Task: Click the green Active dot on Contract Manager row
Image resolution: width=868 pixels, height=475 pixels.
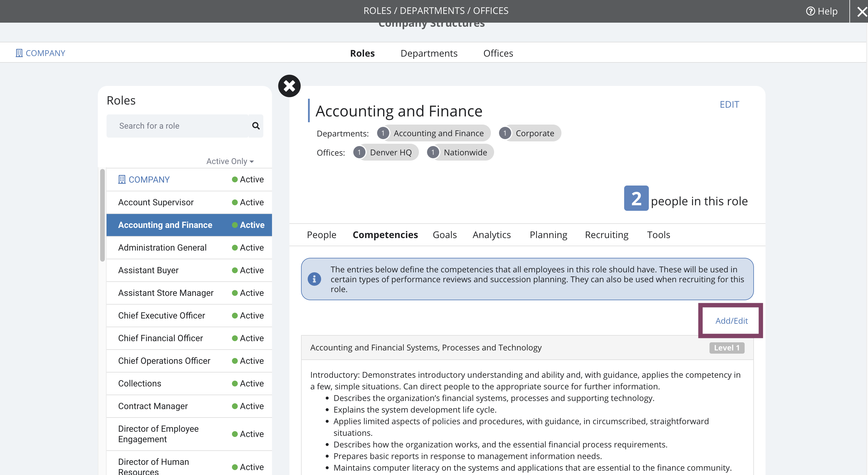Action: pyautogui.click(x=235, y=406)
